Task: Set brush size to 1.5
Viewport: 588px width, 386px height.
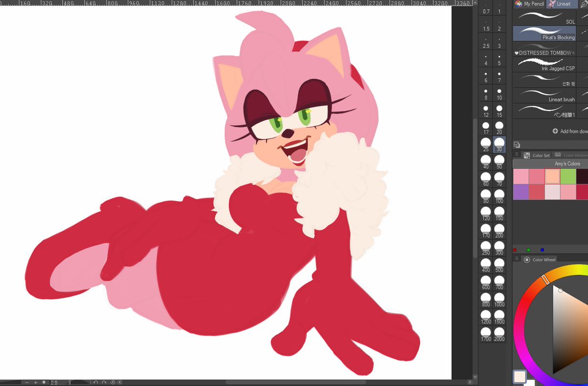Action: (x=486, y=26)
